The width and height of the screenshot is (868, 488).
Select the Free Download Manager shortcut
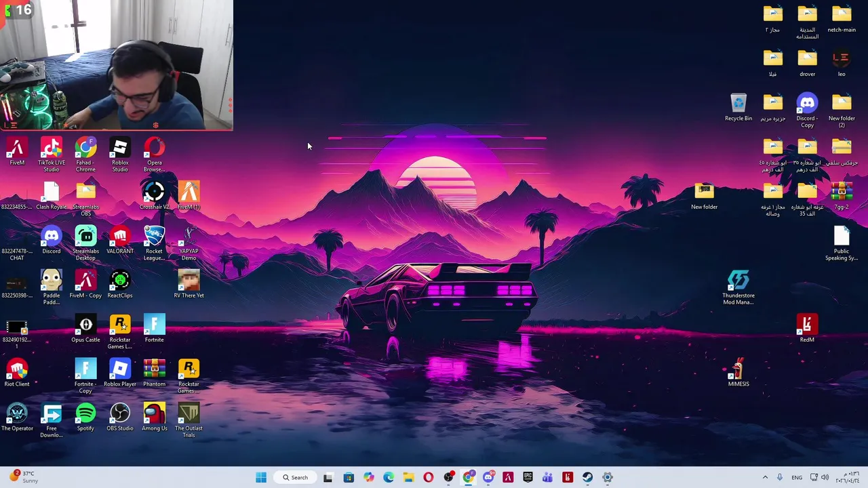[52, 420]
